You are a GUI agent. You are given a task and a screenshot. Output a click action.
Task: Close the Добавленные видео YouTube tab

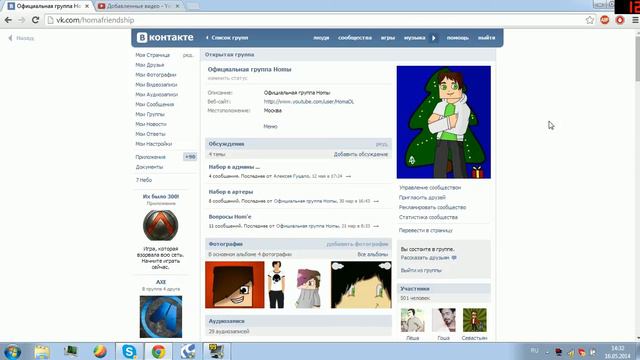(x=177, y=6)
